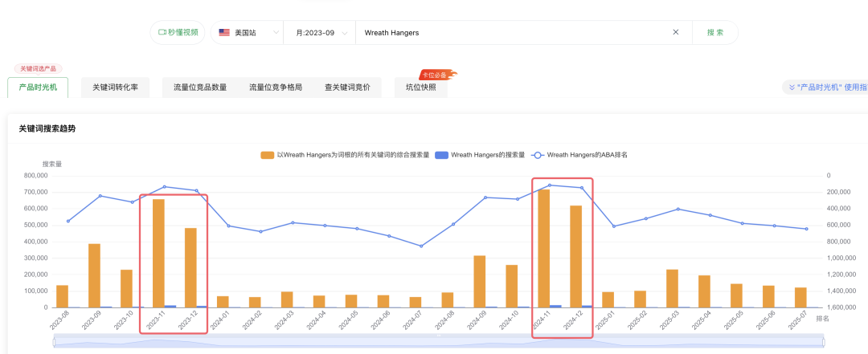Switch to the 流量位竞争格局 tab

pos(276,87)
